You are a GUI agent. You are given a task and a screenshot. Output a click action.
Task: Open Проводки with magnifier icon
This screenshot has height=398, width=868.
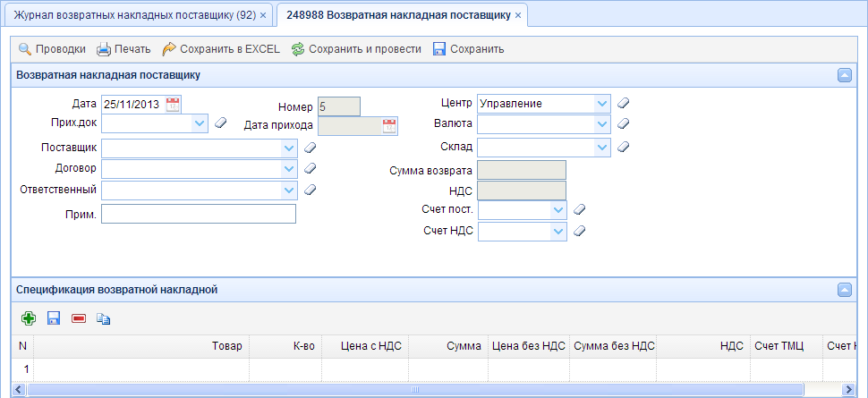click(x=52, y=49)
